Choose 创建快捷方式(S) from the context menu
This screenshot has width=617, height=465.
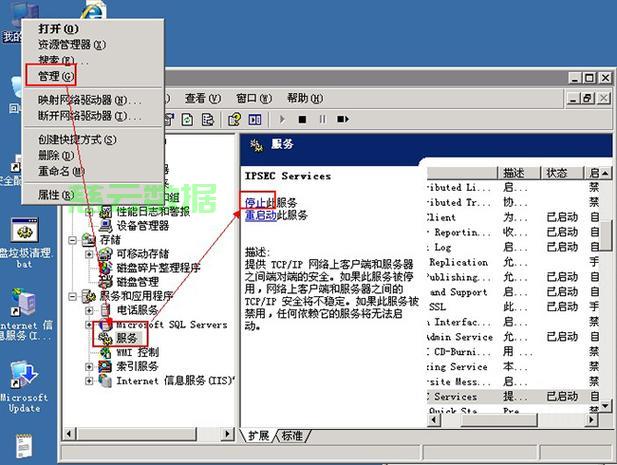pyautogui.click(x=93, y=139)
